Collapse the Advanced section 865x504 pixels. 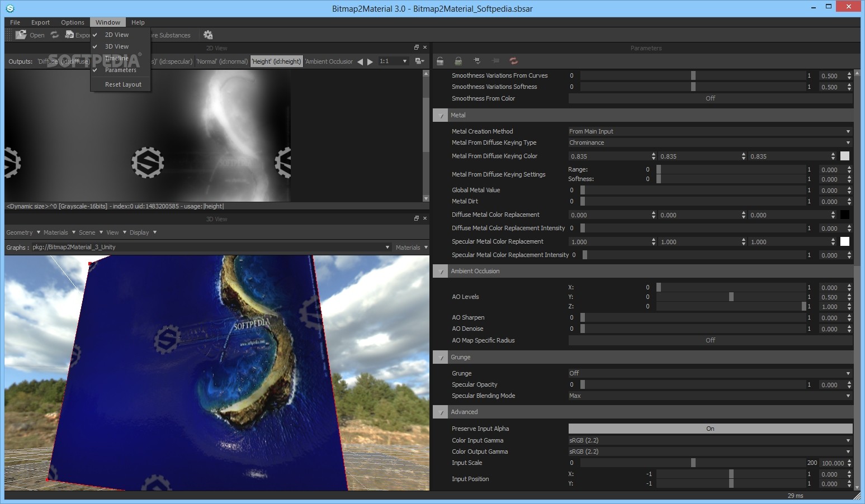(x=441, y=412)
